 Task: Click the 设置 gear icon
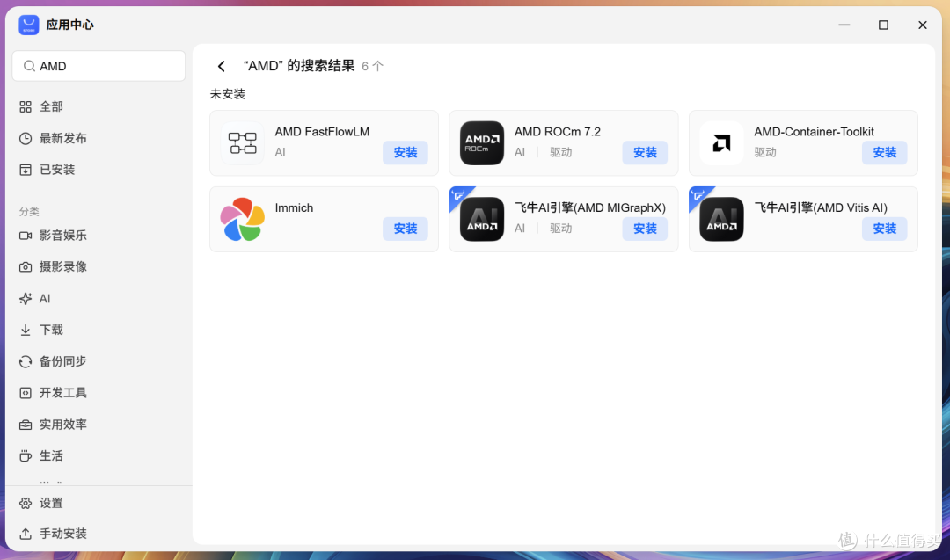[x=26, y=503]
